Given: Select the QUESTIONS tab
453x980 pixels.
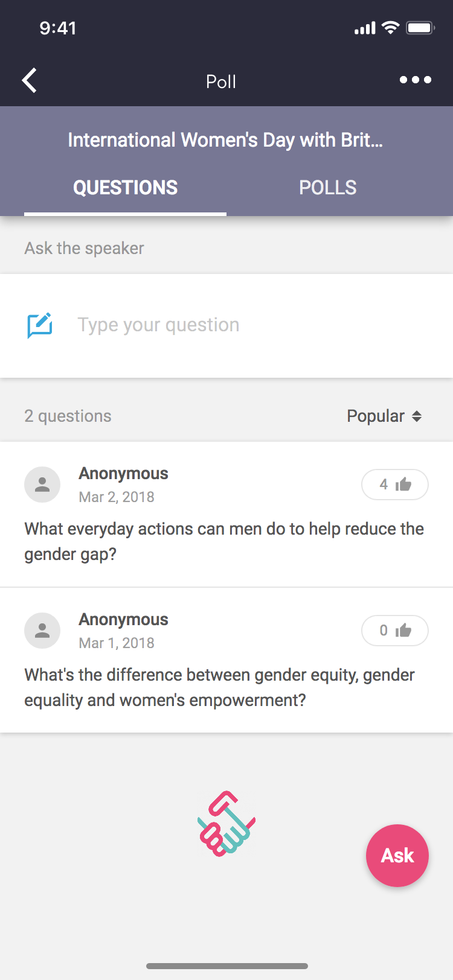Looking at the screenshot, I should (x=126, y=188).
